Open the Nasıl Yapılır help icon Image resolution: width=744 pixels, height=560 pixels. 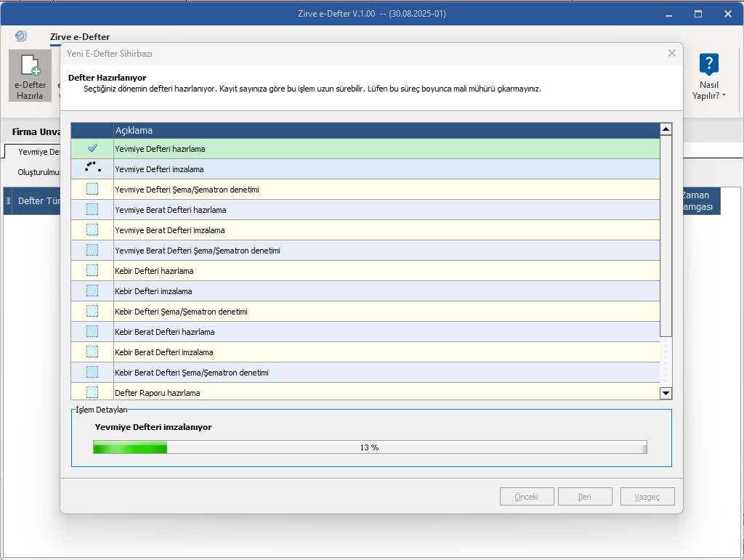coord(709,64)
